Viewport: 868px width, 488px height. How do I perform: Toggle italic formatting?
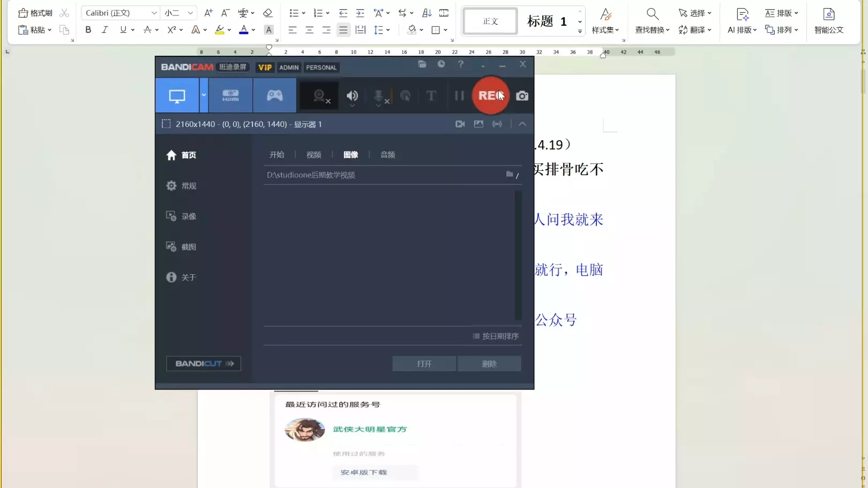point(105,30)
